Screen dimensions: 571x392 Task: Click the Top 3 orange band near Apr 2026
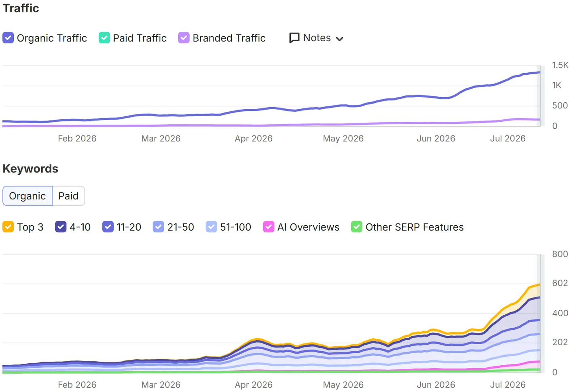pyautogui.click(x=256, y=340)
